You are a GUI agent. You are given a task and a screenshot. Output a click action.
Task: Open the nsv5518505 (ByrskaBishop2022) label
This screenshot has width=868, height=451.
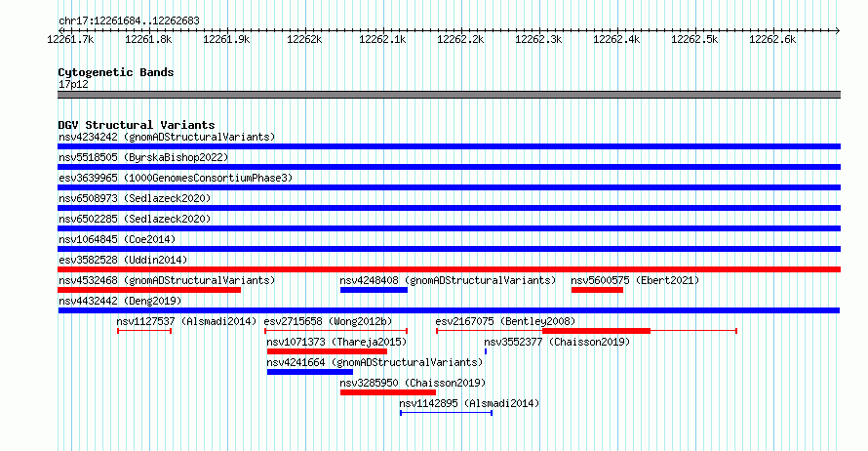tap(143, 157)
